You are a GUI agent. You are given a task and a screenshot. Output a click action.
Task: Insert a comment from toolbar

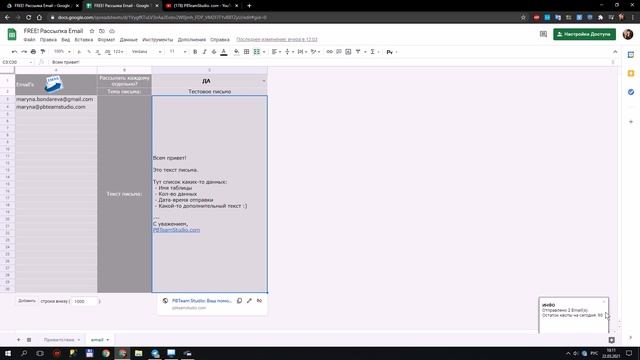coord(339,52)
